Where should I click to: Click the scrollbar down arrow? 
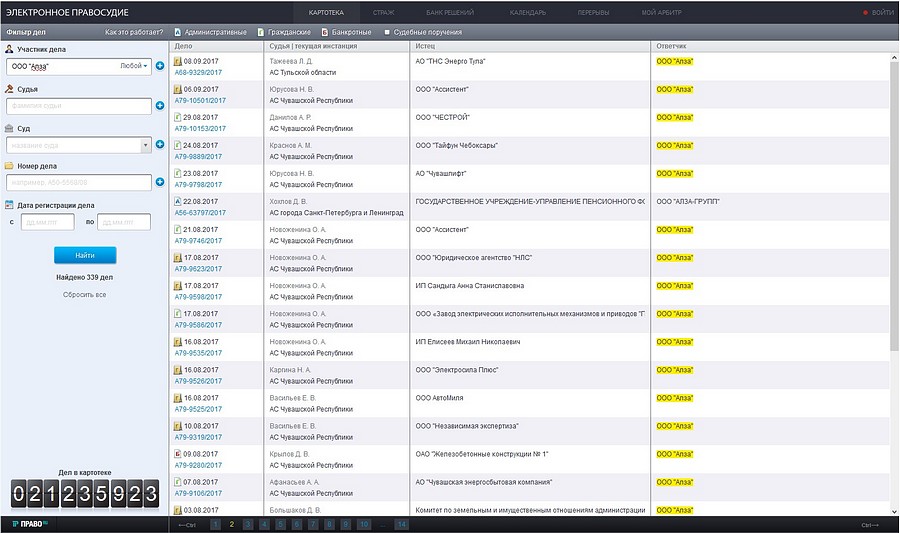click(894, 511)
